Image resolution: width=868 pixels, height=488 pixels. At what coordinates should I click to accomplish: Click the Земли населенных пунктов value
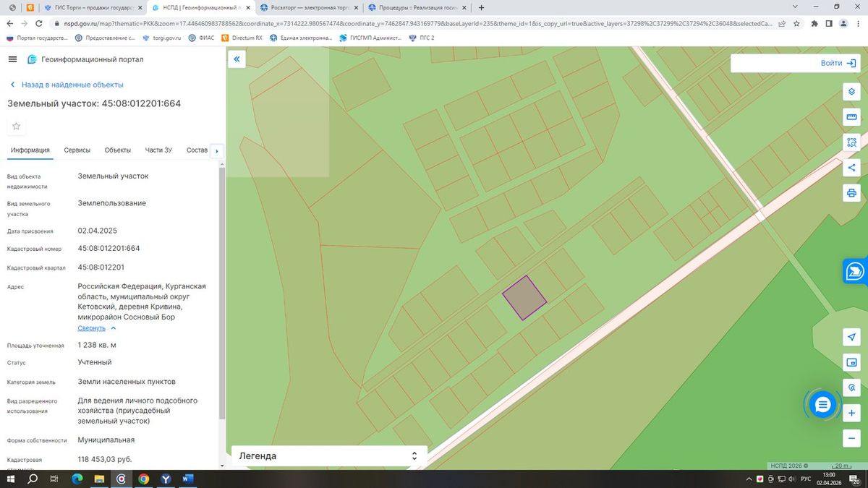(127, 382)
